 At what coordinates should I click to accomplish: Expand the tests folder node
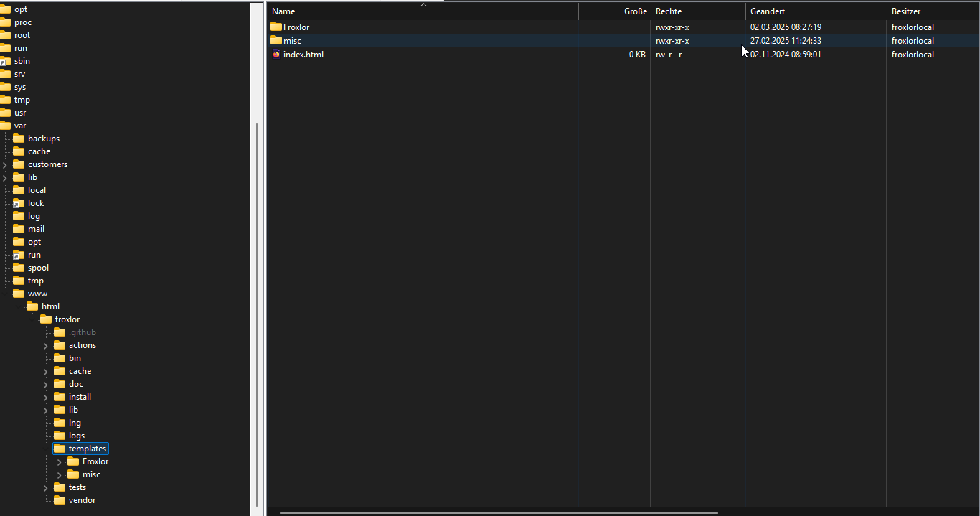[x=46, y=487]
